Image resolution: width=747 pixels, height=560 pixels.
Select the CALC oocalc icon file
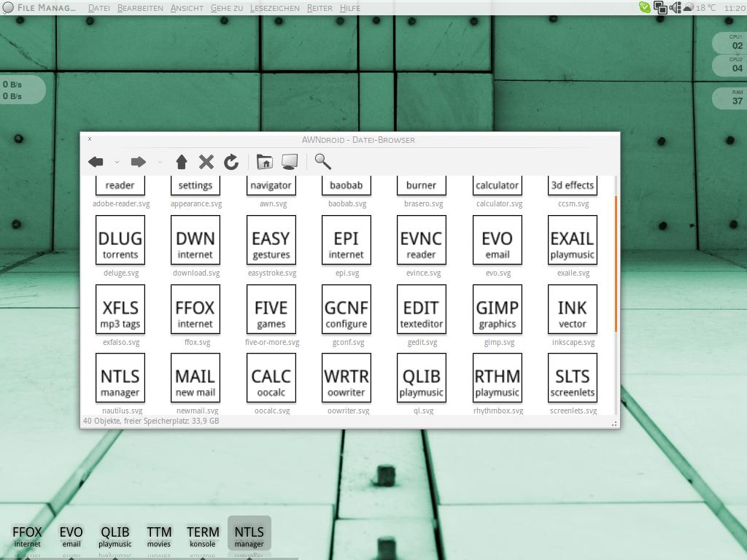271,378
